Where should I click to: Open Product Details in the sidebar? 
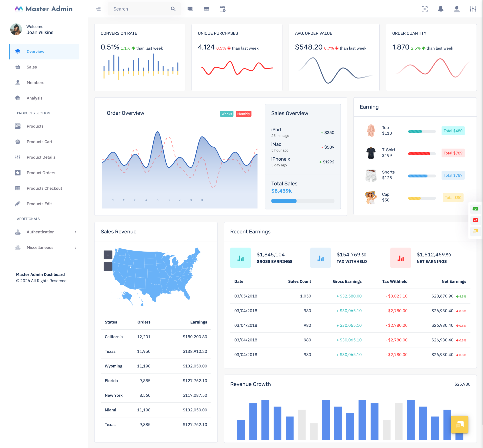(44, 157)
